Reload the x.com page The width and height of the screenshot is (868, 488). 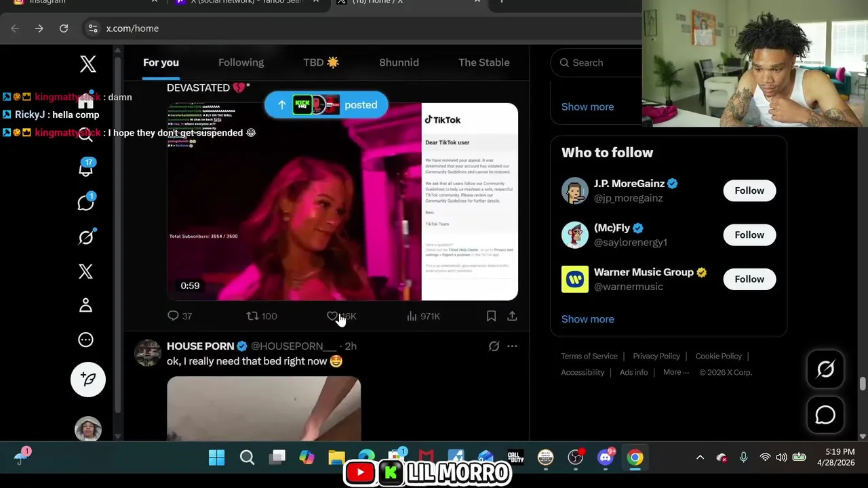64,28
